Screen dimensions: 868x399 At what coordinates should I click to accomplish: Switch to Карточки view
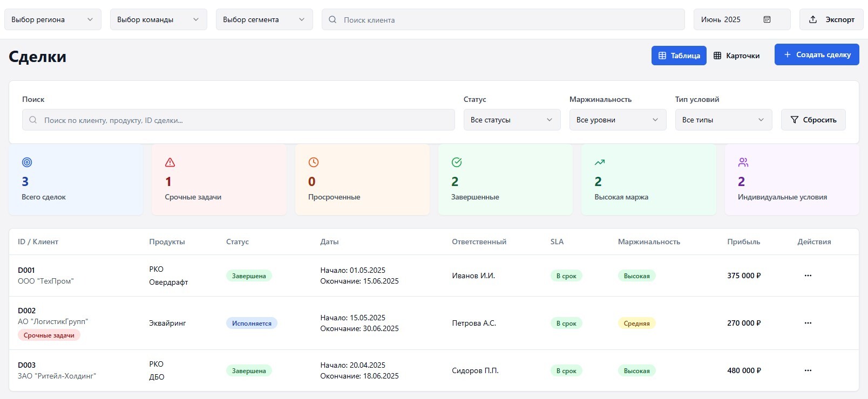736,56
